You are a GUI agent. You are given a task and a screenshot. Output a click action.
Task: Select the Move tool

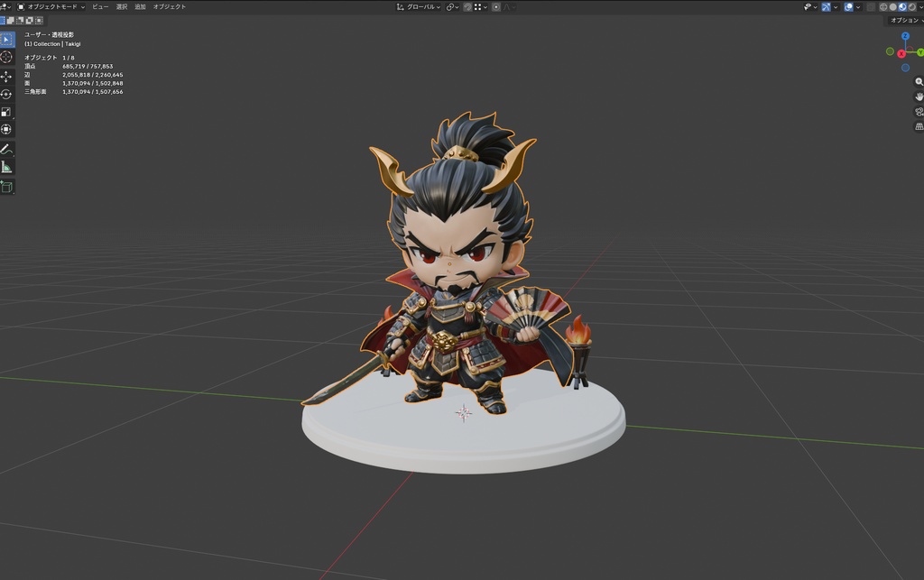coord(6,77)
